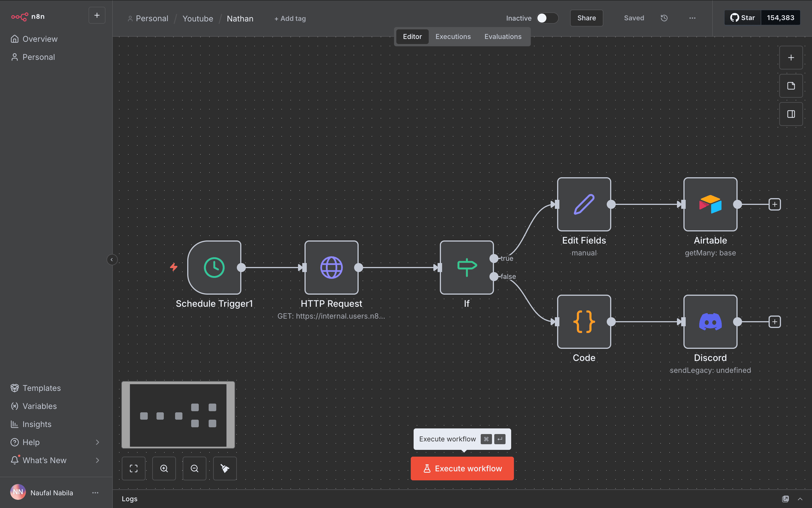
Task: Select the Editor tab
Action: (x=412, y=37)
